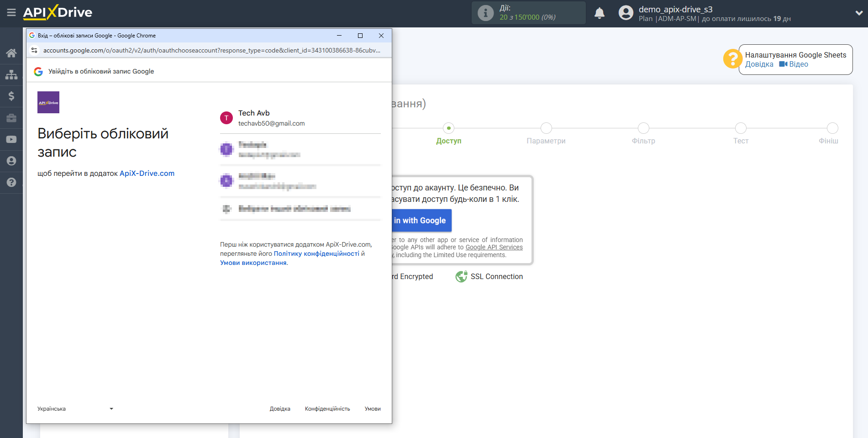Open the Відео link in settings help
Image resolution: width=868 pixels, height=438 pixels.
(794, 64)
